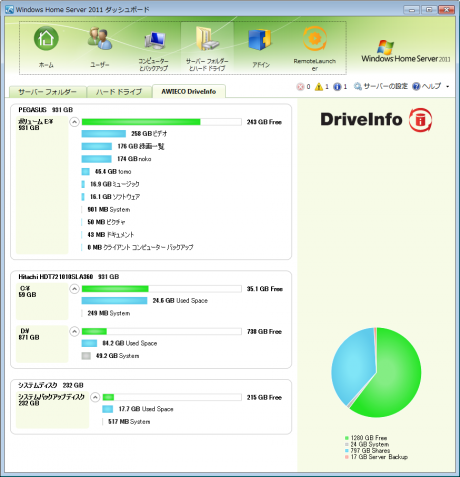The width and height of the screenshot is (460, 477).
Task: Collapse the C: volume details chevron
Action: [74, 289]
